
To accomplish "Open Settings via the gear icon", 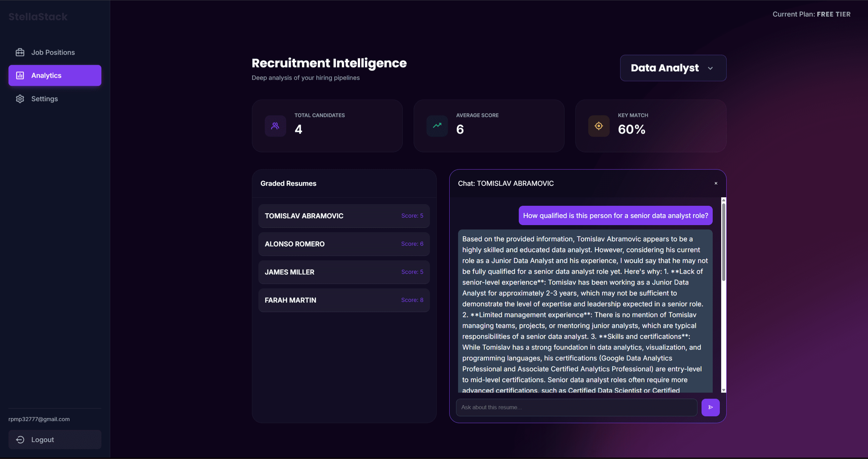I will [20, 99].
